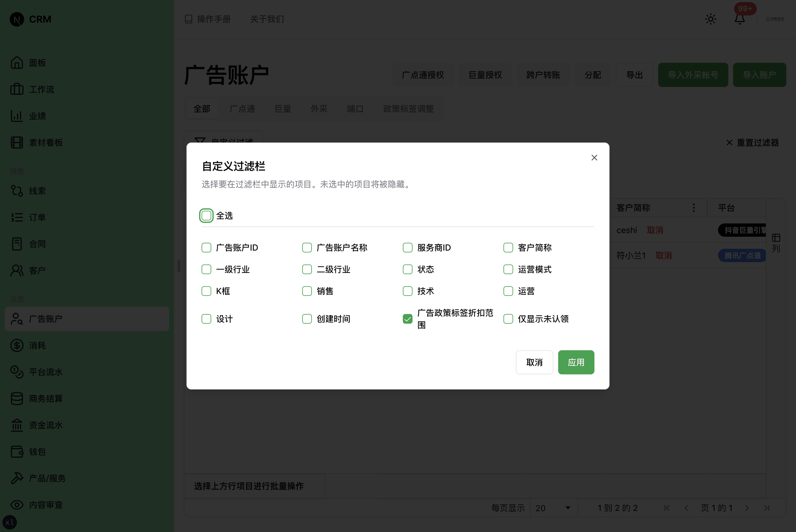Go to 线索 leads section
The height and width of the screenshot is (532, 796).
click(x=37, y=191)
